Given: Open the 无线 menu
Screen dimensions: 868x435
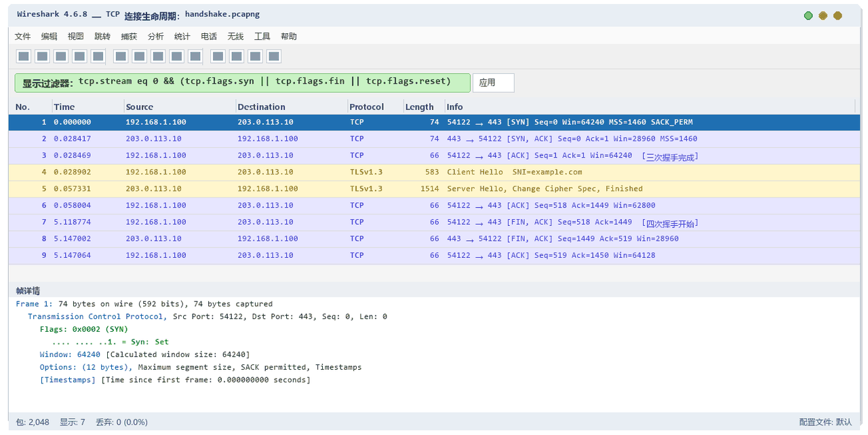Looking at the screenshot, I should coord(235,37).
